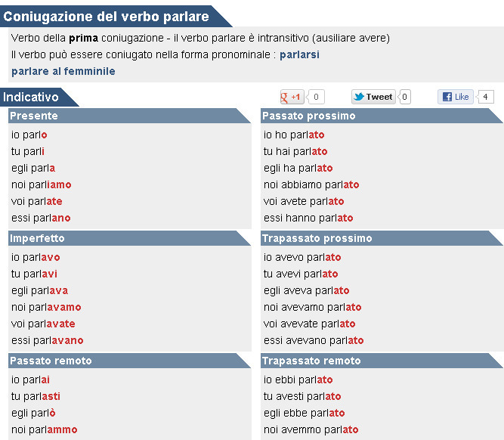Click the Facebook Like count bubble

[486, 97]
